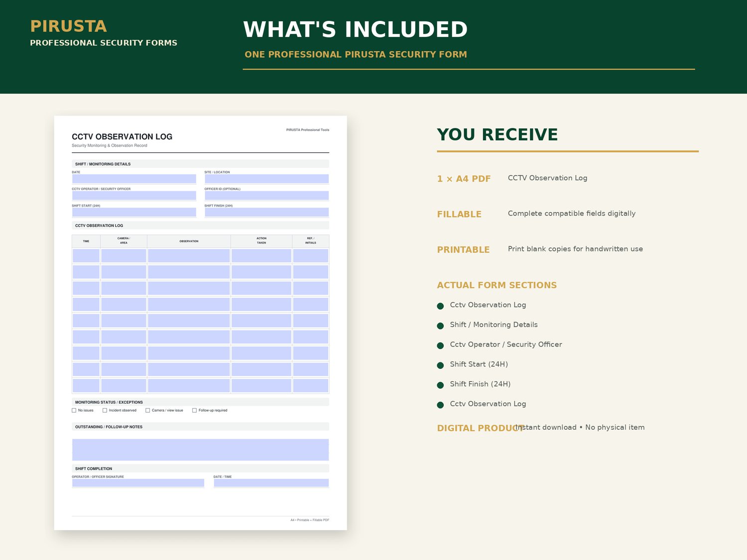Click the ACTUAL FORM SECTIONS heading
The image size is (747, 560).
click(x=497, y=285)
